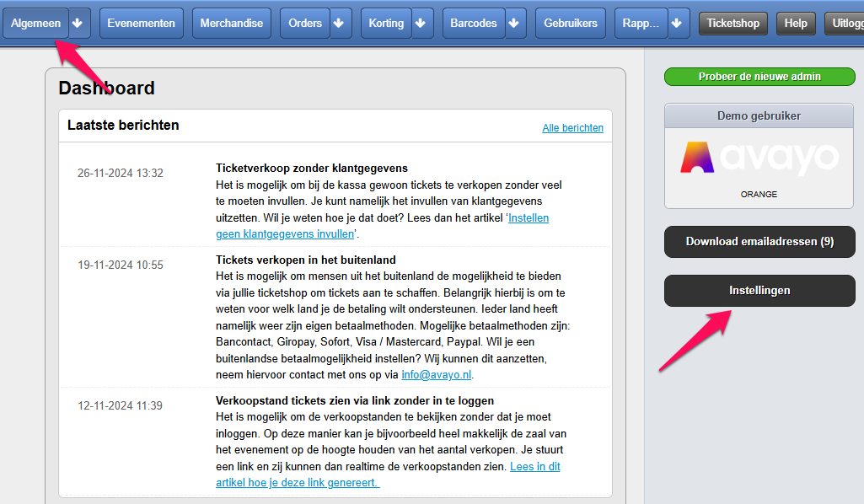The image size is (864, 504).
Task: Open Instellingen from the sidebar
Action: coord(759,291)
